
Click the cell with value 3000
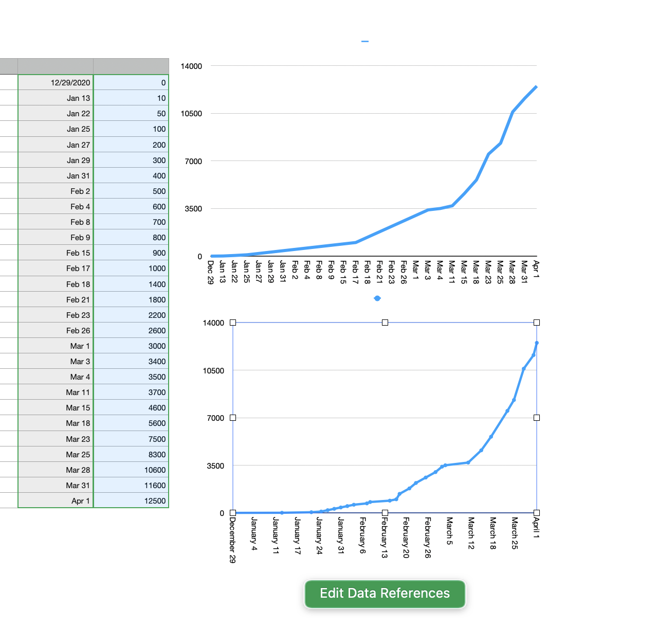point(131,346)
